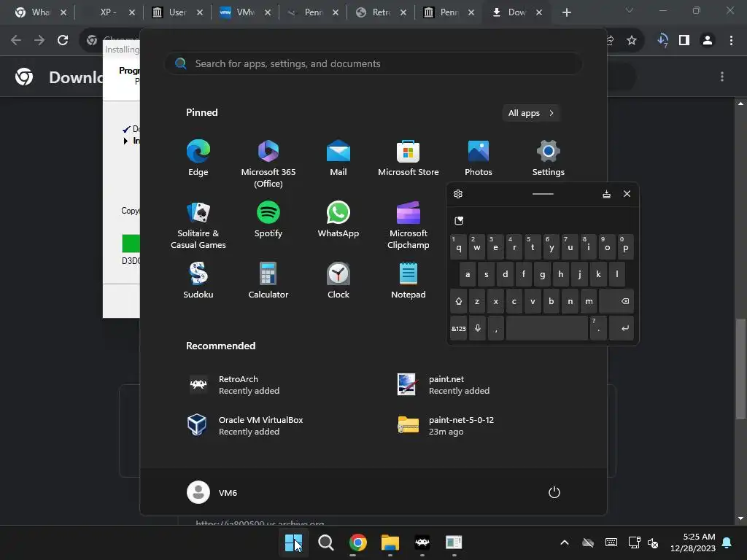Open RetroArch from the taskbar
This screenshot has width=747, height=560.
point(422,542)
